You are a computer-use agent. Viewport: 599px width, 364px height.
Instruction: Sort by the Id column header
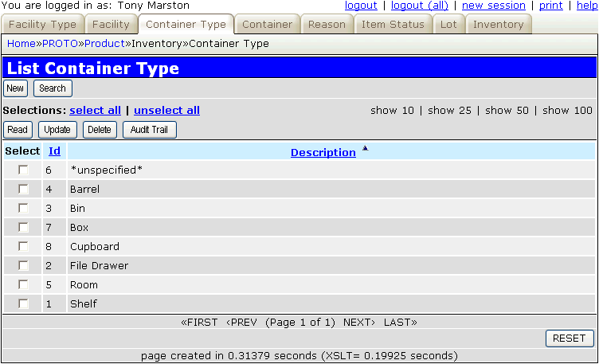pyautogui.click(x=54, y=151)
